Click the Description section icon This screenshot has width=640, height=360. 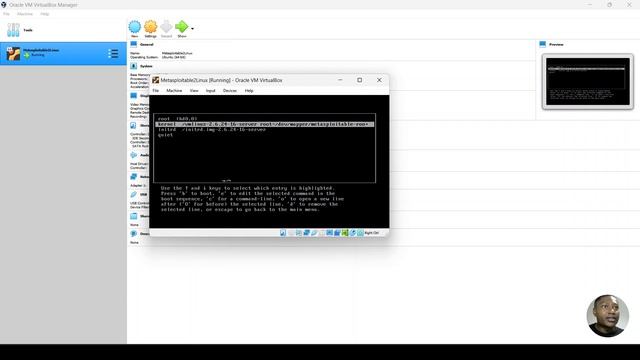[x=133, y=233]
